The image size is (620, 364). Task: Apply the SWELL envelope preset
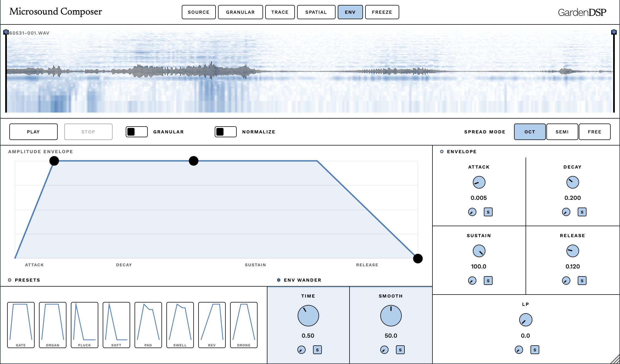pyautogui.click(x=180, y=325)
